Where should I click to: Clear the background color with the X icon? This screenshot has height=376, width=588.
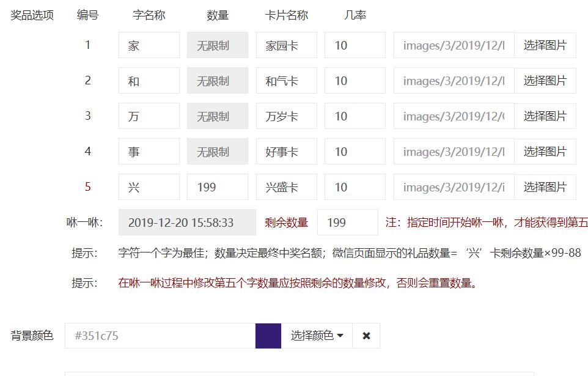[x=366, y=336]
